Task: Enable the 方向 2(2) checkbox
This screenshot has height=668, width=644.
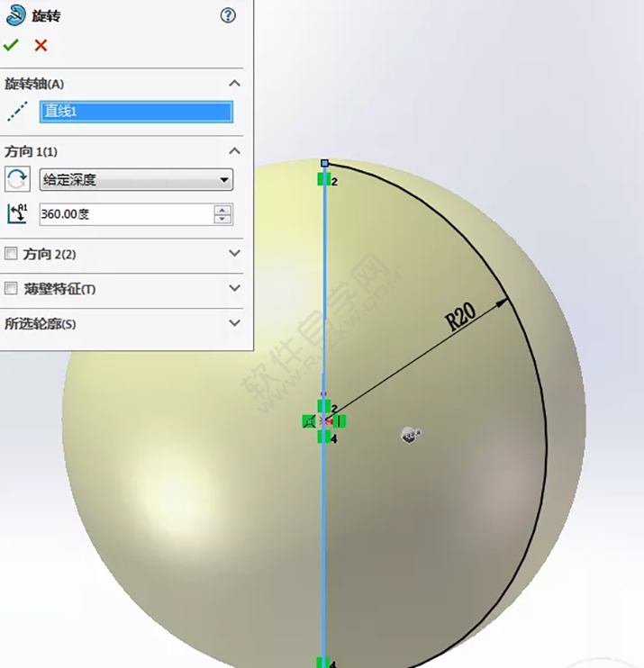Action: pos(11,254)
